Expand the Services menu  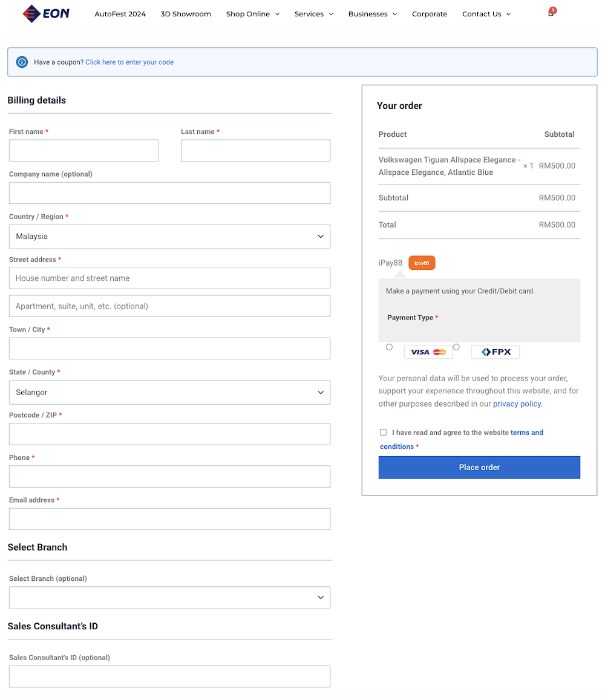point(313,14)
